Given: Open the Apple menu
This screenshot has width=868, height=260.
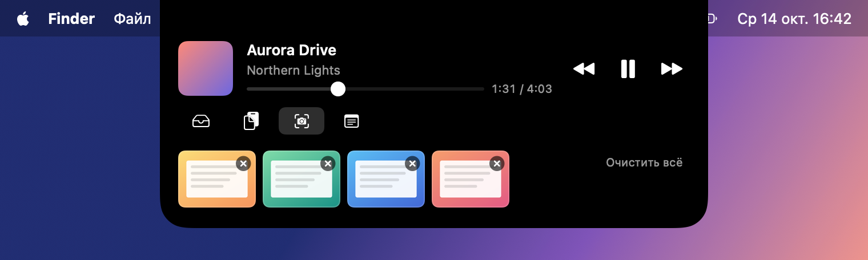Looking at the screenshot, I should [23, 19].
